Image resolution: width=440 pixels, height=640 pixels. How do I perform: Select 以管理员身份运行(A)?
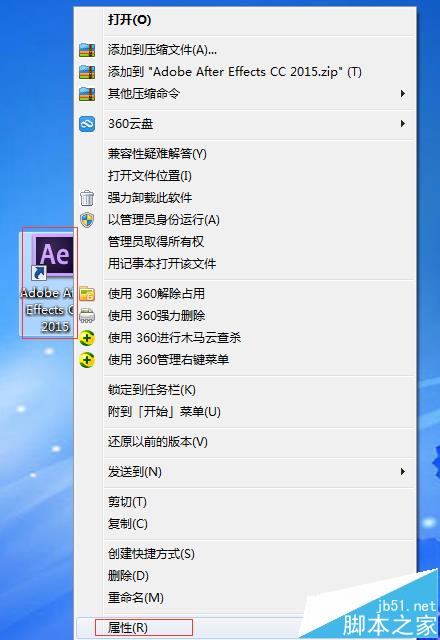(245, 220)
